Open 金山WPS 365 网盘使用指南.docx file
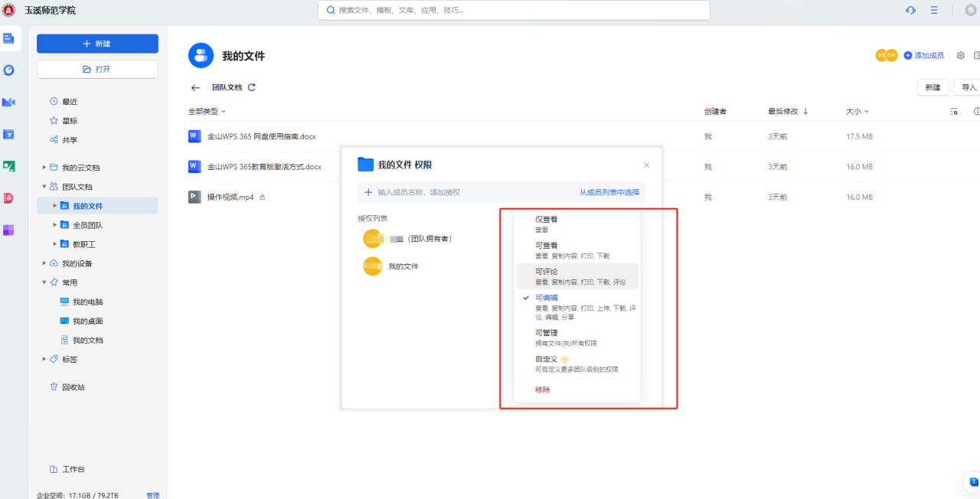The width and height of the screenshot is (980, 499). click(261, 136)
